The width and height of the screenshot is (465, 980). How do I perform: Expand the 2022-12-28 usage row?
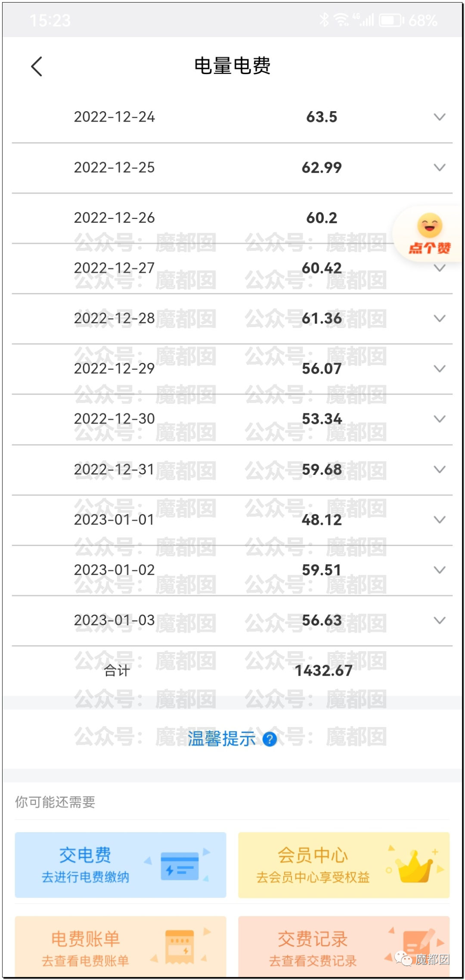[439, 318]
